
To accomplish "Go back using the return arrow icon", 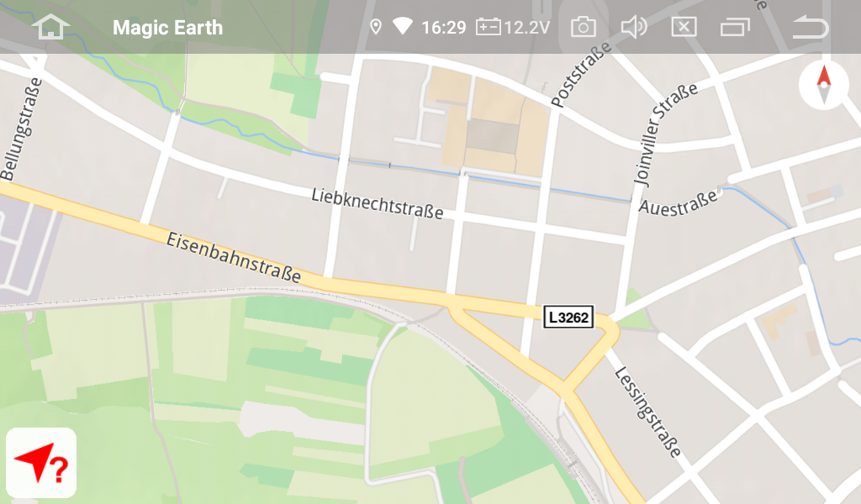I will pyautogui.click(x=811, y=27).
